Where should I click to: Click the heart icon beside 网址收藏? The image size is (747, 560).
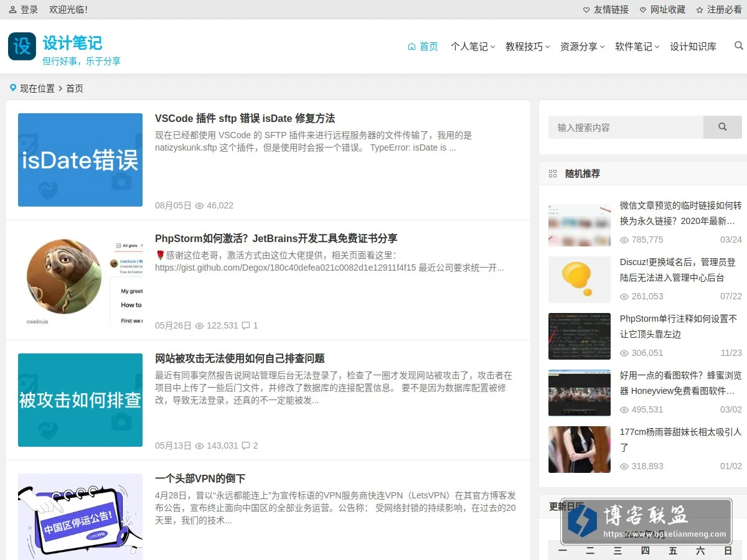643,10
